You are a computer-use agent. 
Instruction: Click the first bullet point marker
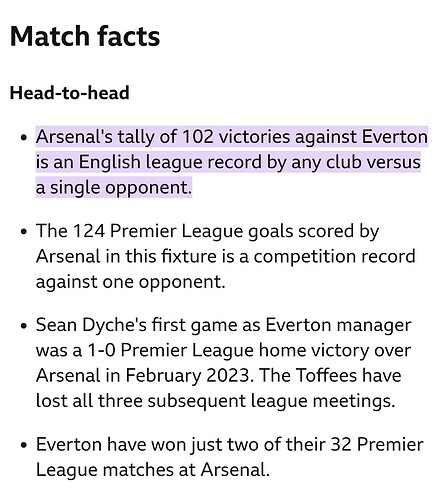23,138
